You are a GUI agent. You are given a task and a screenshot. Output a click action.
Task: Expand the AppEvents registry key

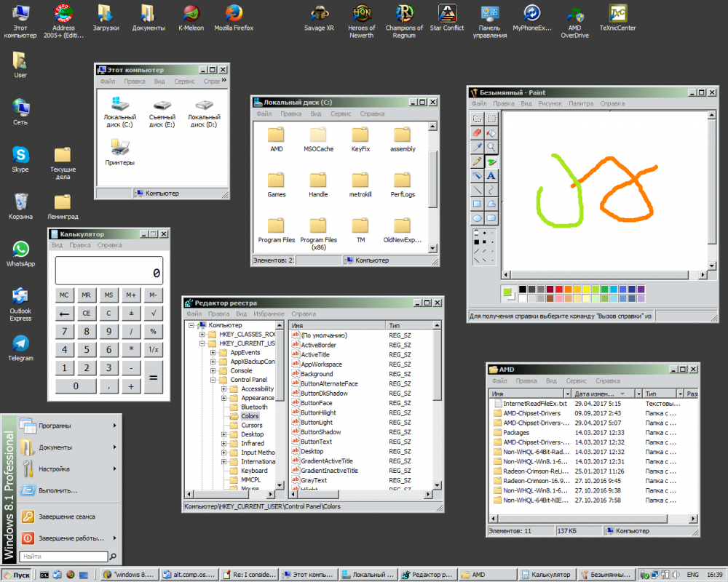point(213,353)
